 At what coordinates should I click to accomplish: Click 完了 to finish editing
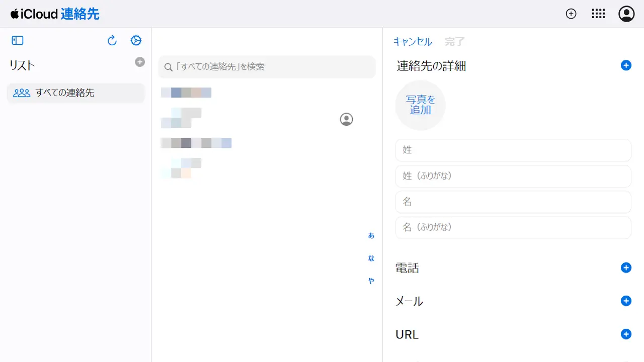click(454, 42)
